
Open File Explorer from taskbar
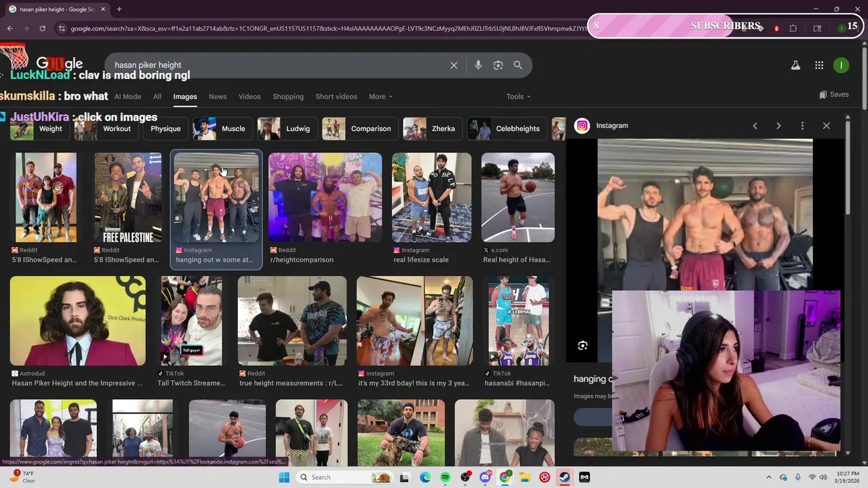(525, 477)
